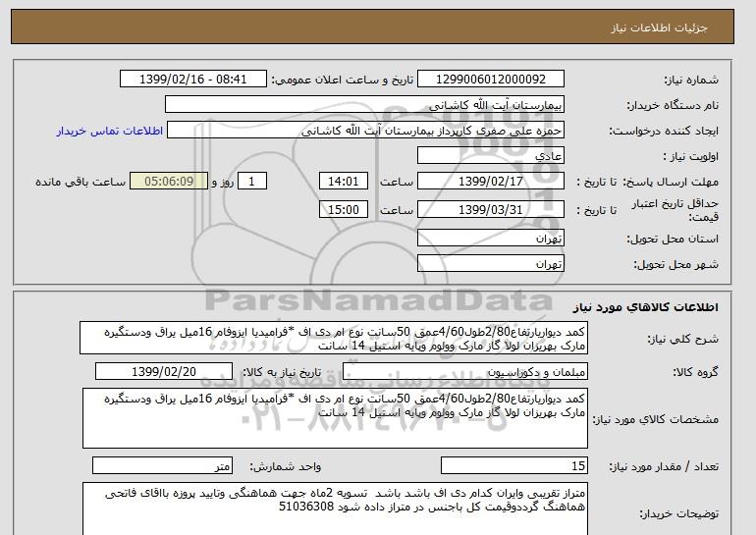The width and height of the screenshot is (756, 535).
Task: Click the response deadline date 1399/02/17
Action: coord(490,182)
